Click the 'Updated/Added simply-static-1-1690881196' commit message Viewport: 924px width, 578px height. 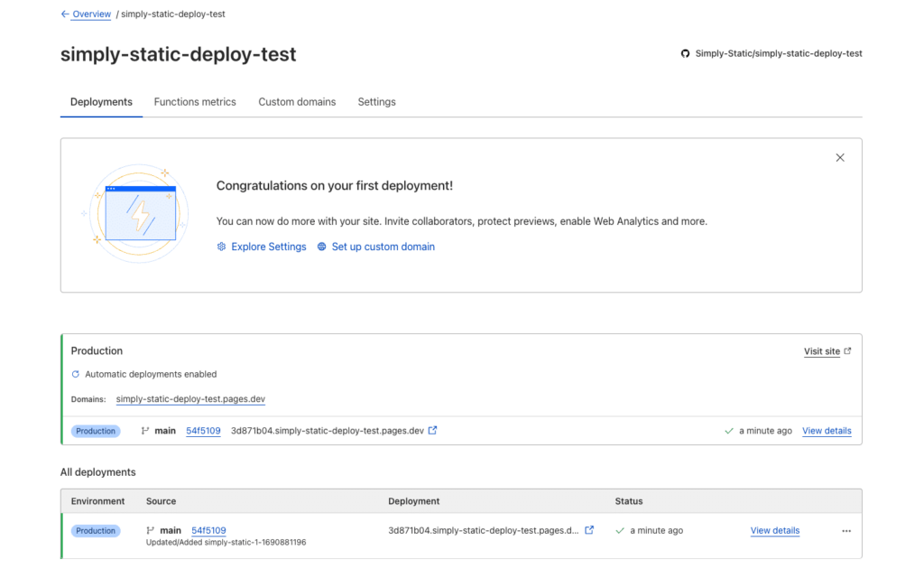pos(226,543)
